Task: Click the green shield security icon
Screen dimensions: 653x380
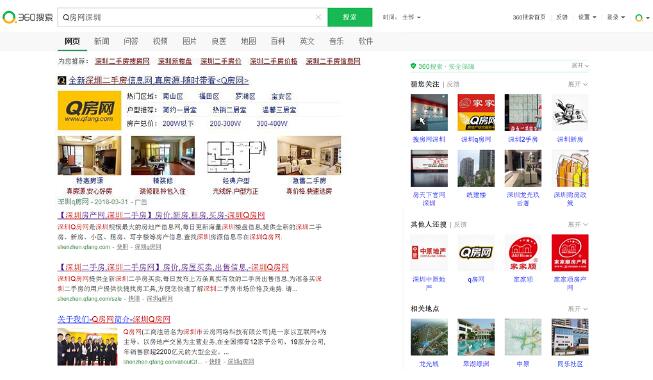Action: [x=413, y=66]
